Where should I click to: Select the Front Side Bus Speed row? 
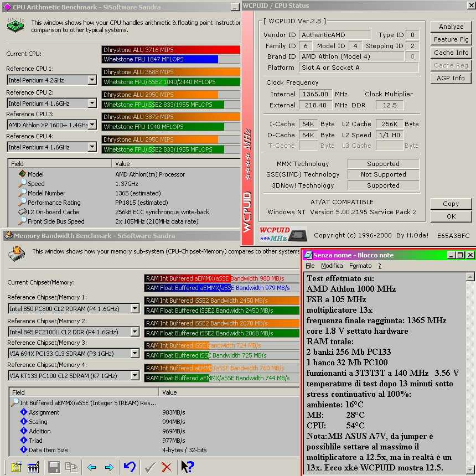(x=124, y=221)
